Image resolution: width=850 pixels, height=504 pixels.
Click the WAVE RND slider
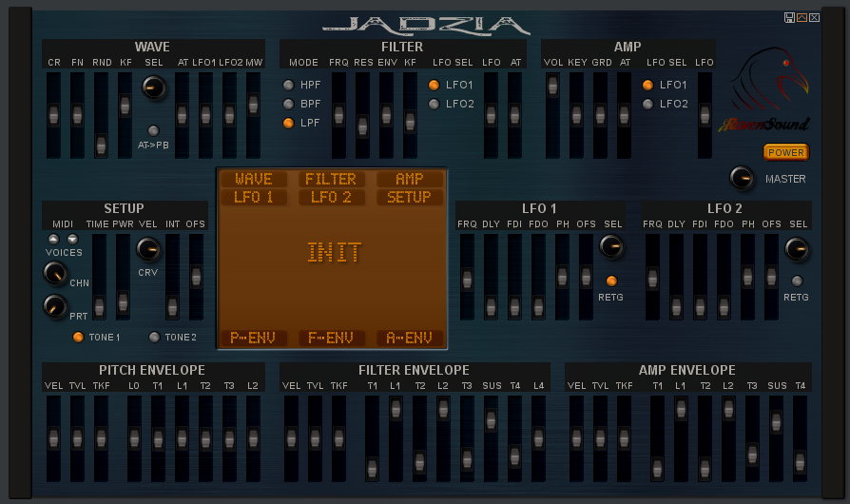[101, 115]
